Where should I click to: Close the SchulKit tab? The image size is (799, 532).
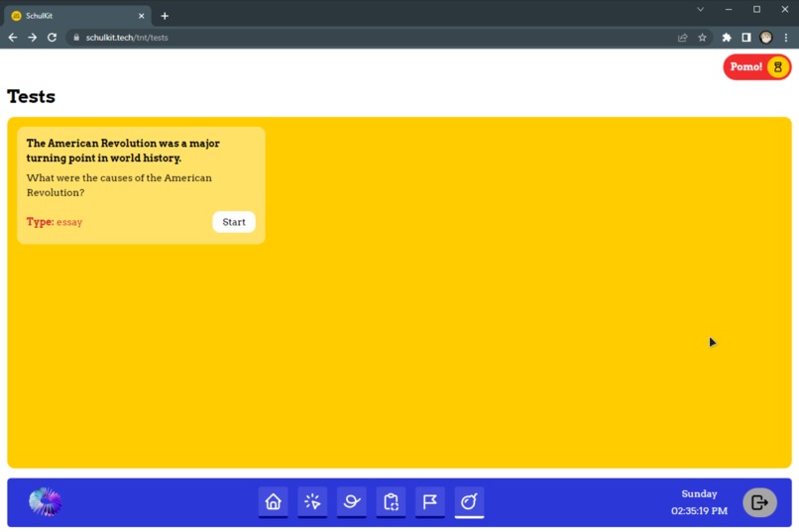coord(141,16)
